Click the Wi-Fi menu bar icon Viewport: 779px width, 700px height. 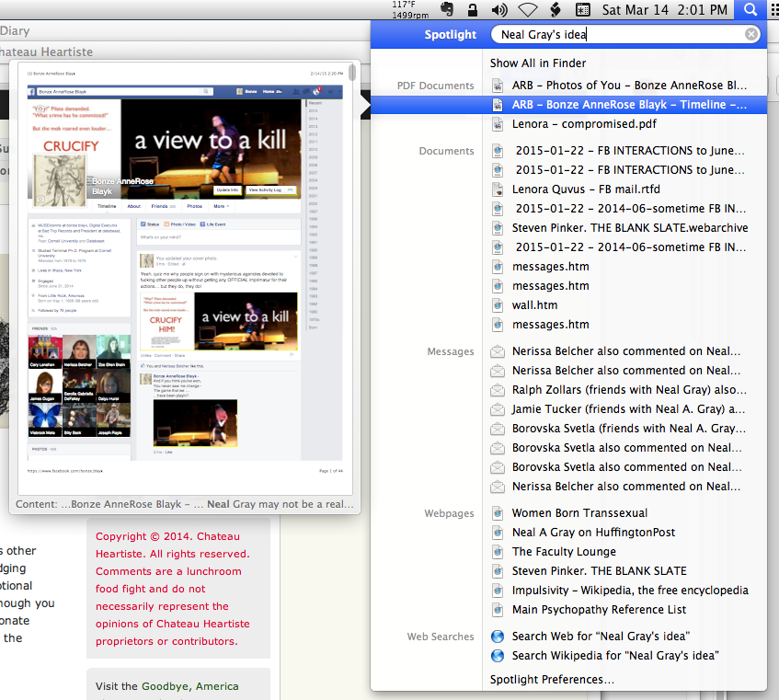point(528,10)
